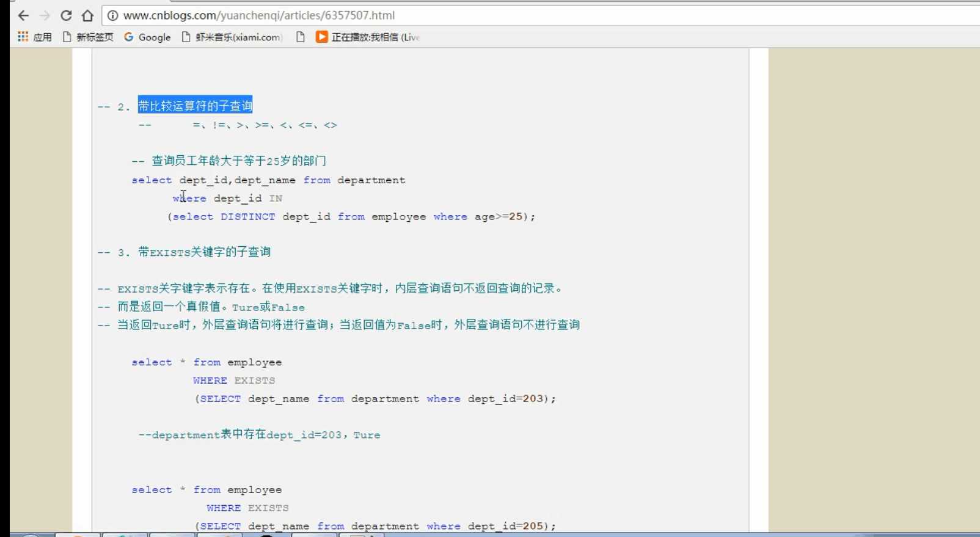
Task: Click heading 3. 带EXISTS关键字的子查询
Action: pyautogui.click(x=184, y=252)
